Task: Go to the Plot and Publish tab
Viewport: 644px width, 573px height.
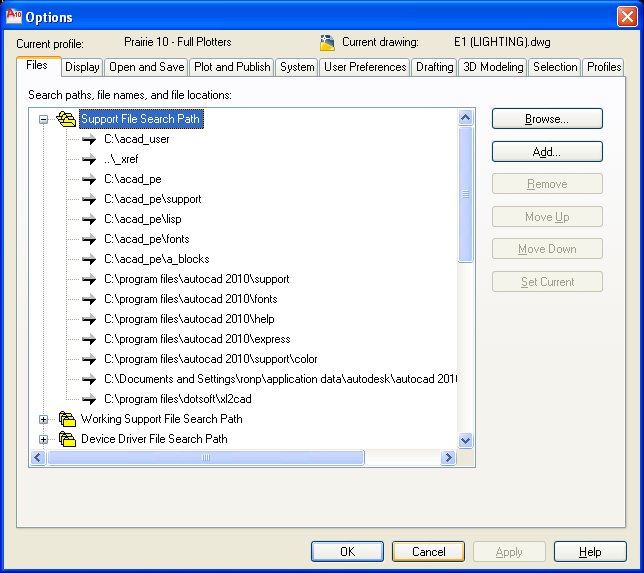Action: (232, 67)
